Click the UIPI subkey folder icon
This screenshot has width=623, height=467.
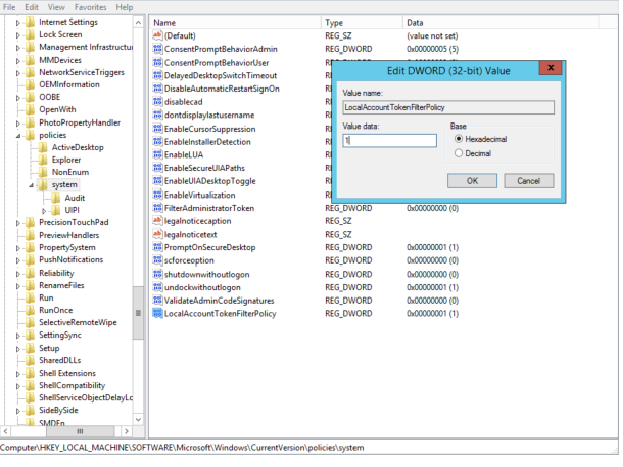tap(56, 212)
